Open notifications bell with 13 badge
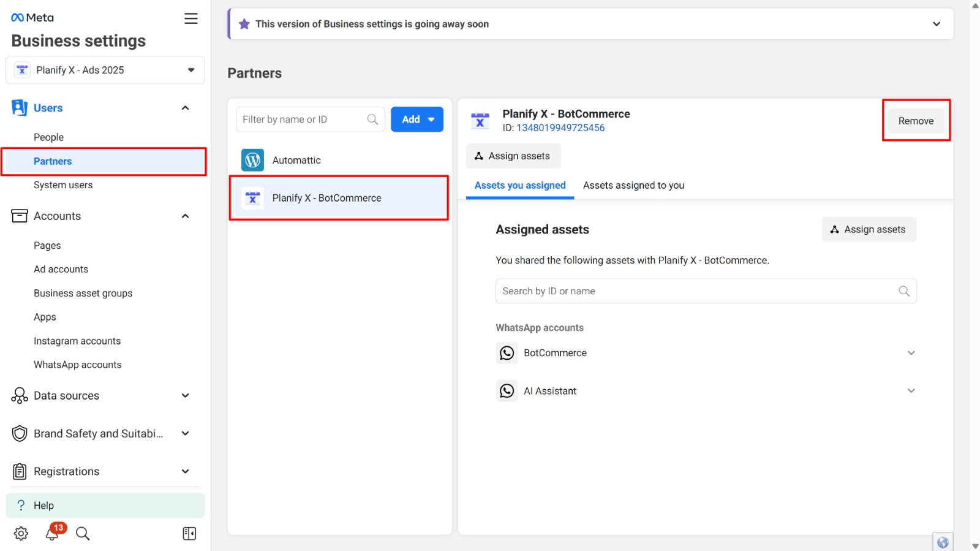The height and width of the screenshot is (551, 980). pyautogui.click(x=53, y=533)
